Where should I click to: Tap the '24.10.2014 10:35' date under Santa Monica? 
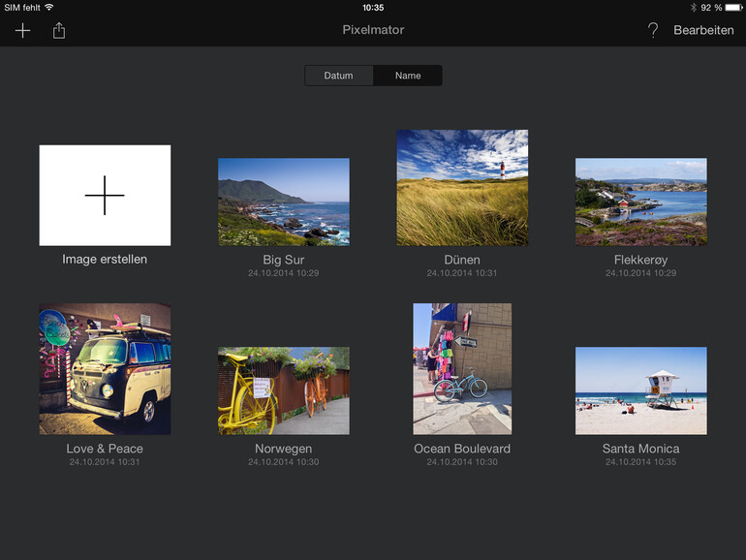coord(640,462)
